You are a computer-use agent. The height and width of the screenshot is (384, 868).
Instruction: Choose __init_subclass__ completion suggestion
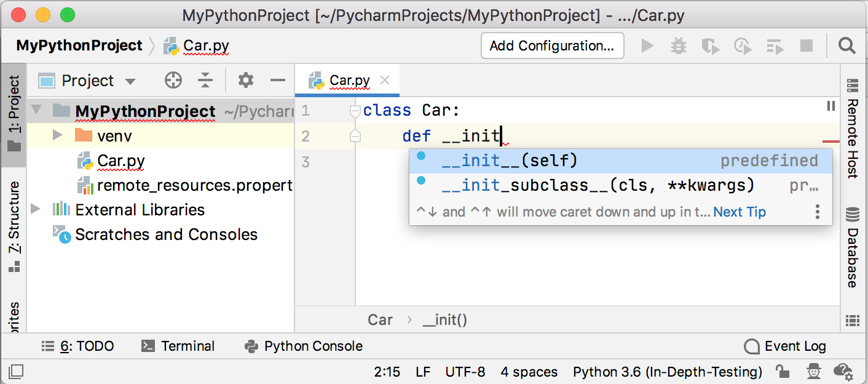621,185
